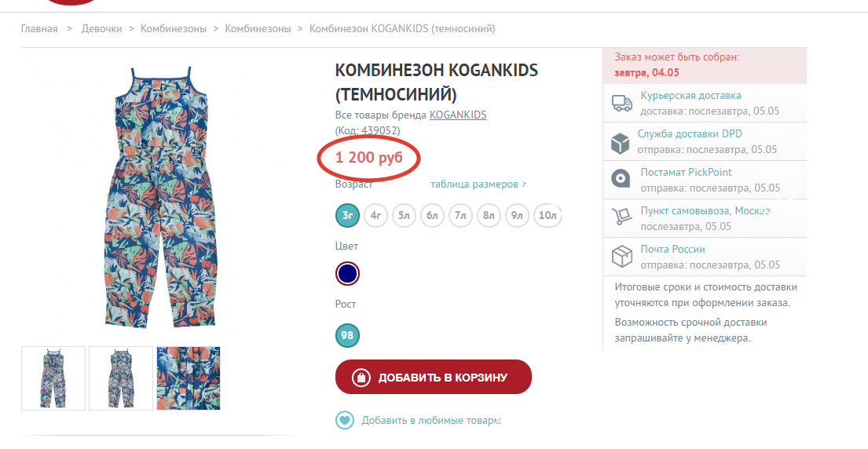Click the heart icon for favorites

click(345, 420)
